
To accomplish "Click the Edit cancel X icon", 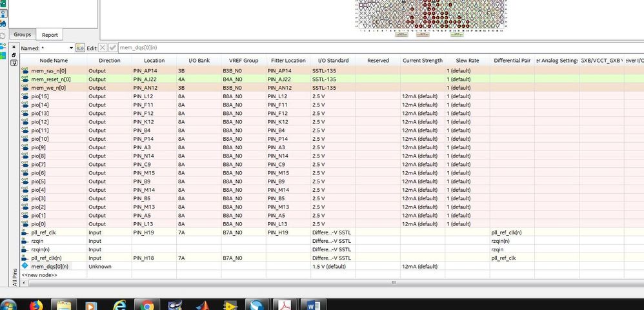I will point(103,48).
